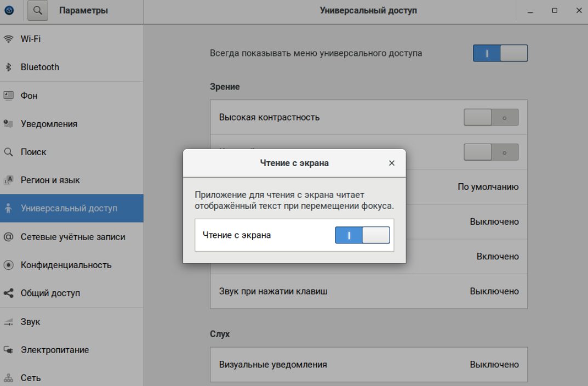Toggle always show accessibility menu switch

pyautogui.click(x=500, y=53)
